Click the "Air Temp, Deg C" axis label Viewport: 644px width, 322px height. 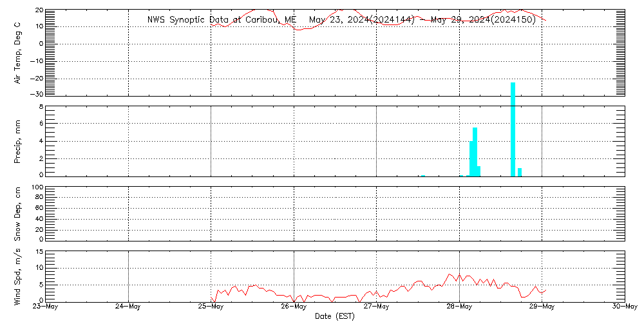tap(18, 53)
